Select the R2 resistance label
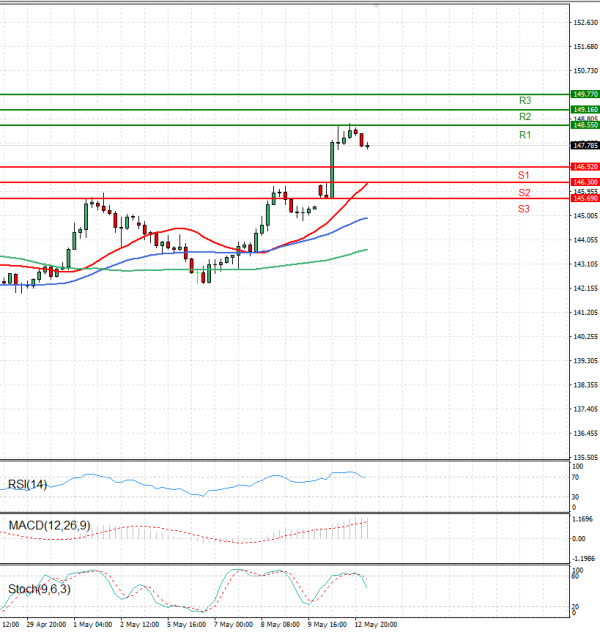The height and width of the screenshot is (632, 600). [524, 117]
